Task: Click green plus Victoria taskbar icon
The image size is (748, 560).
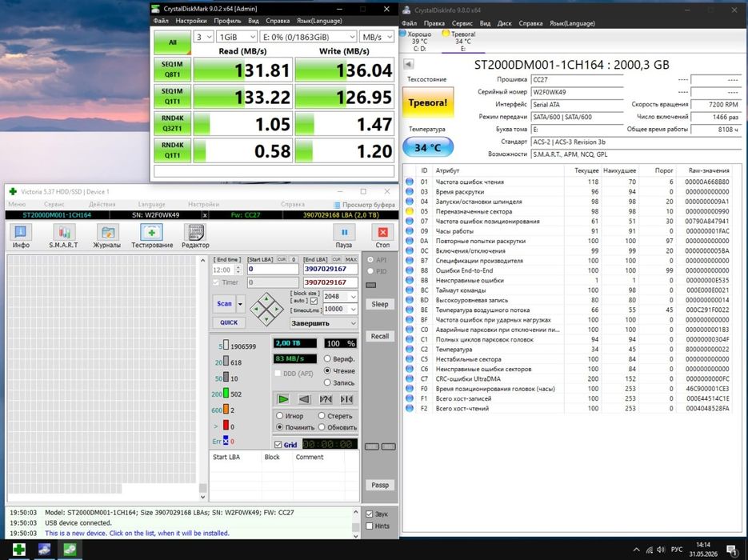Action: [18, 549]
